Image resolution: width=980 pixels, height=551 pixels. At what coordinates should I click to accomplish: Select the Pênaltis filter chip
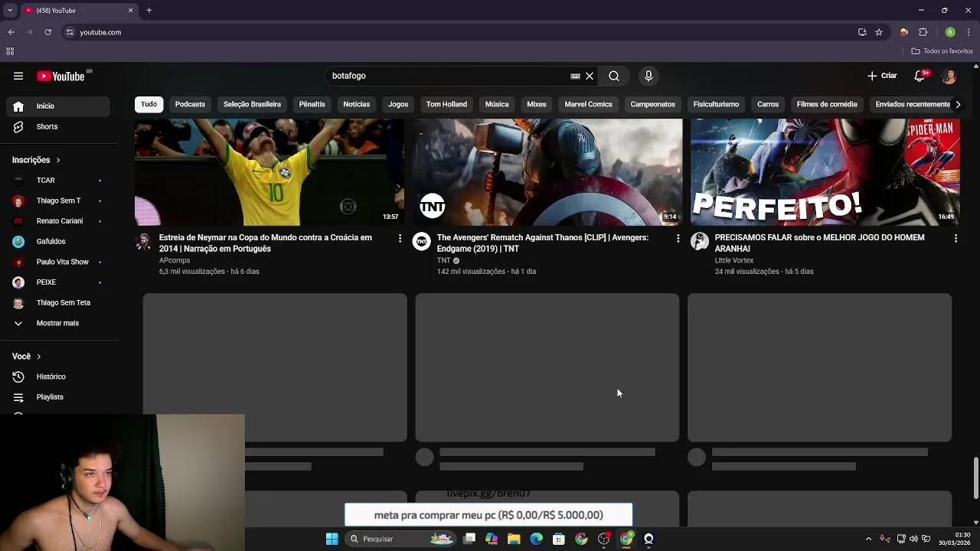point(312,104)
